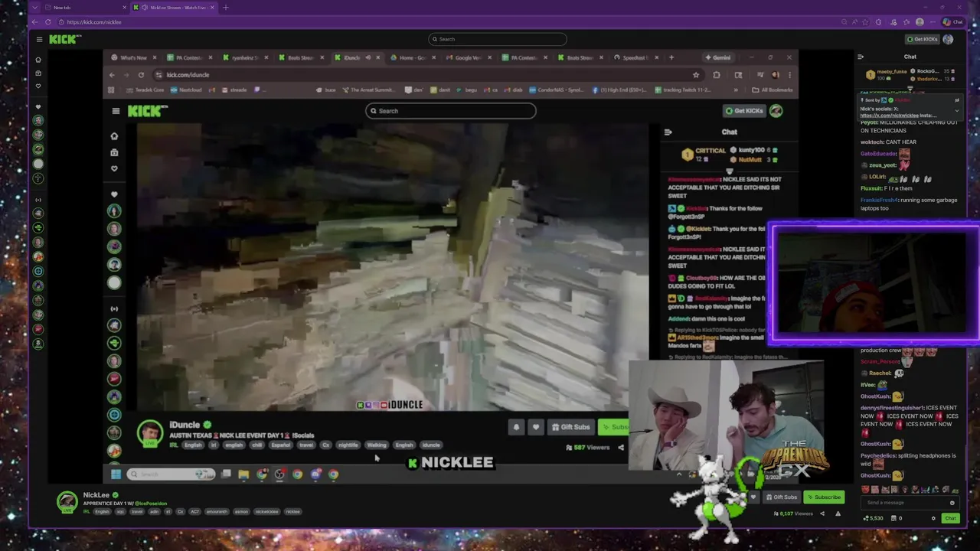Collapse the chat panel arrow icon
The height and width of the screenshot is (551, 980).
point(861,57)
